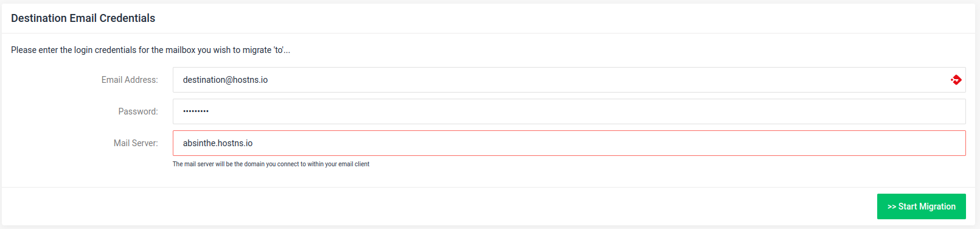Screen dimensions: 980x229
Task: Click the Email Address label
Action: pos(130,80)
